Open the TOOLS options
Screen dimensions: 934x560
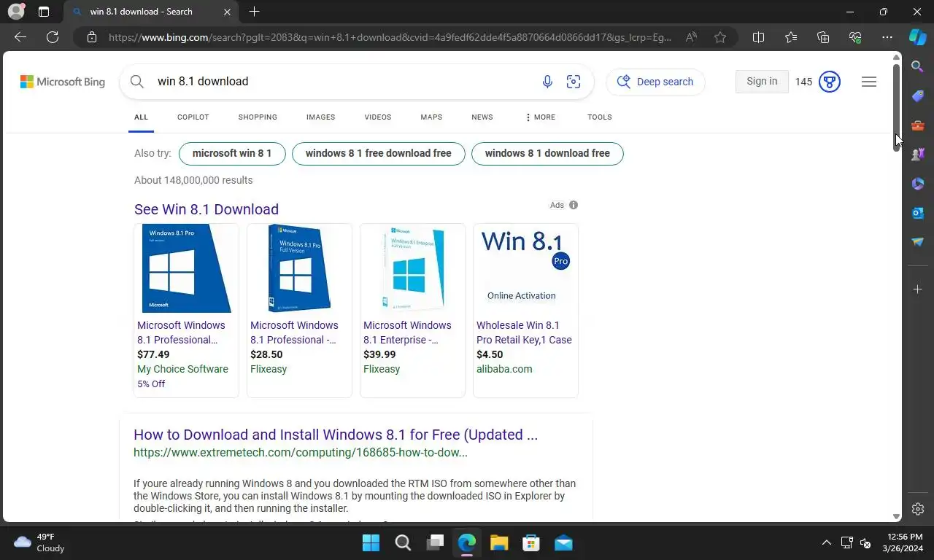click(x=600, y=117)
